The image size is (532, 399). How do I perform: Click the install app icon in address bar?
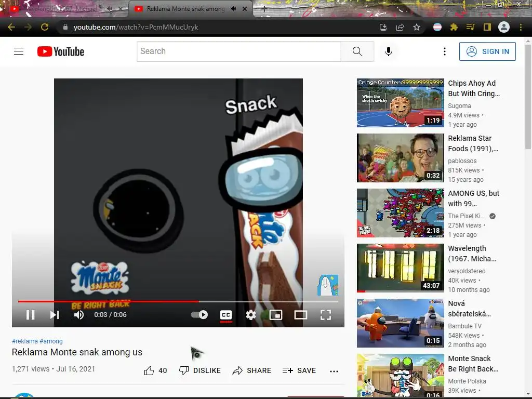click(383, 27)
